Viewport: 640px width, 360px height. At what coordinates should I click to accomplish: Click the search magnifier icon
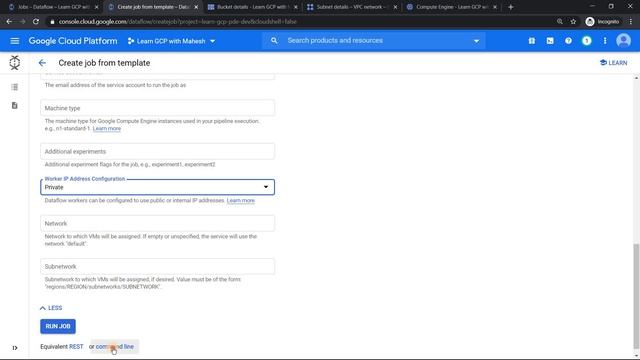coord(274,40)
